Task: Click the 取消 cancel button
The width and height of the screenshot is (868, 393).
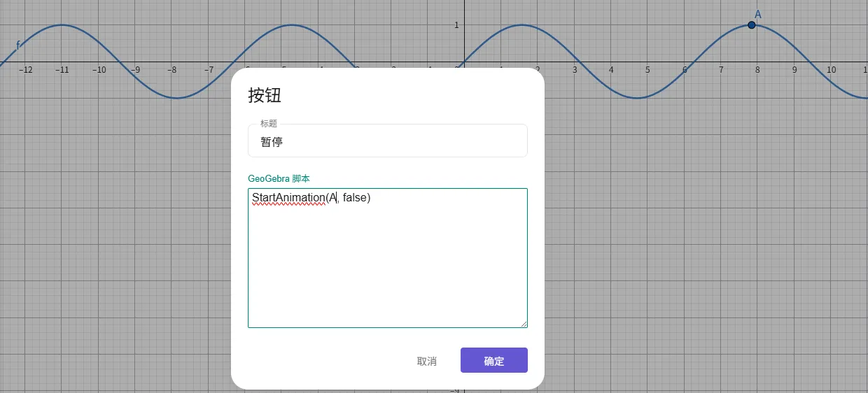Action: click(426, 361)
